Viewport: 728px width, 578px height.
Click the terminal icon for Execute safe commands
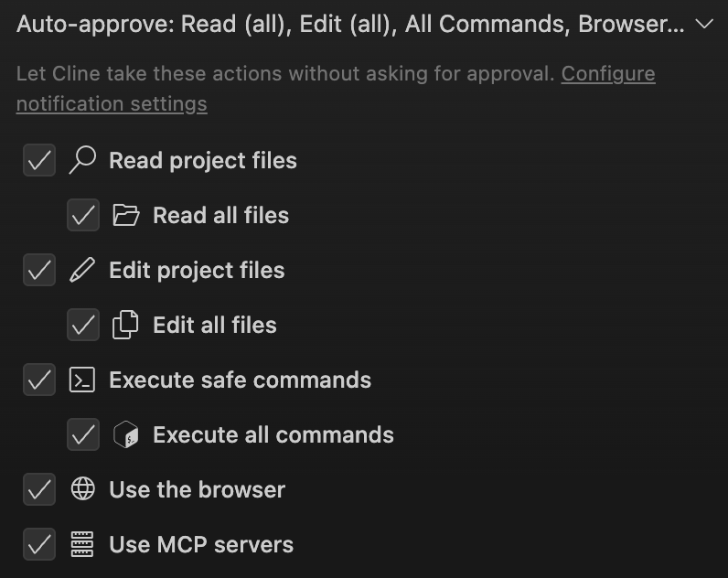82,380
